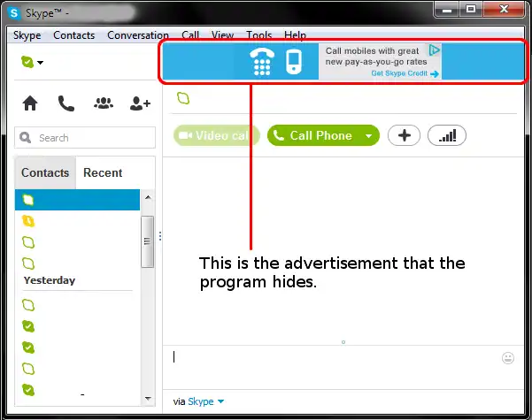532x420 pixels.
Task: Click the Video call button
Action: 217,135
